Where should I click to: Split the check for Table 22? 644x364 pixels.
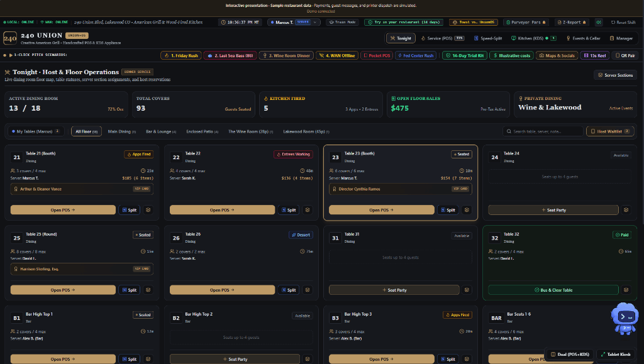tap(288, 210)
